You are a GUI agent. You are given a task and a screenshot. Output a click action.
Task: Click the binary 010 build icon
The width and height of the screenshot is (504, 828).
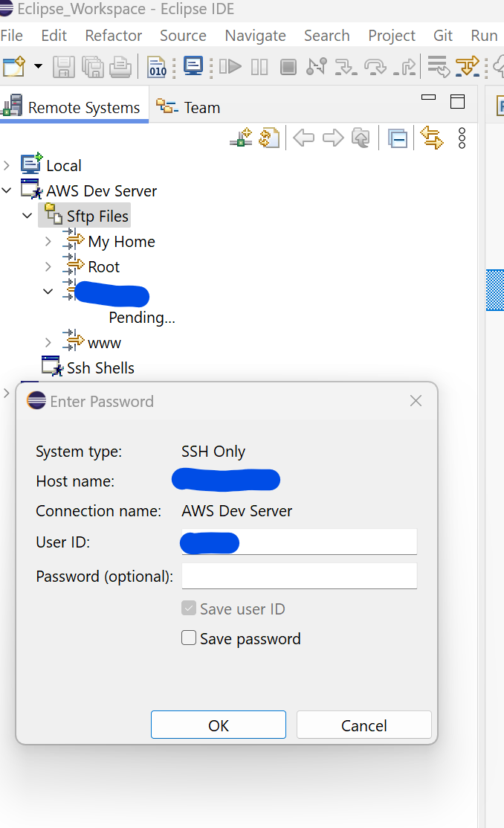tap(157, 67)
